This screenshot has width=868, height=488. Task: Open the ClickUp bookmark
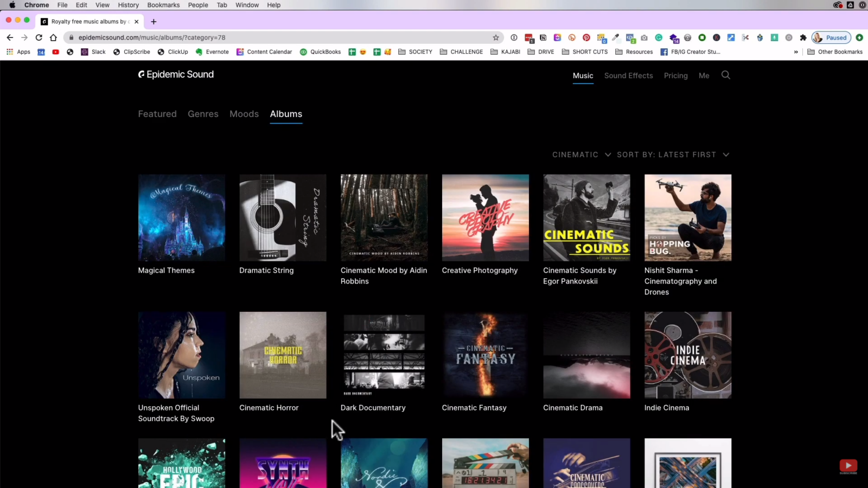coord(173,52)
